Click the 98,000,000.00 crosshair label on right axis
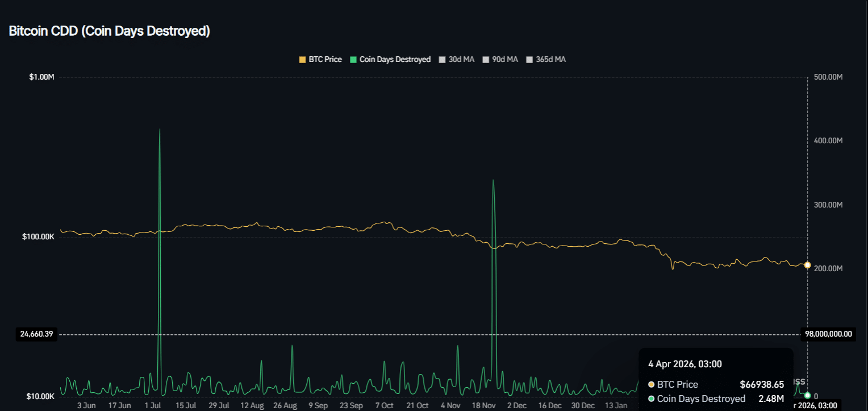Screen dimensions: 868x411 click(x=828, y=334)
